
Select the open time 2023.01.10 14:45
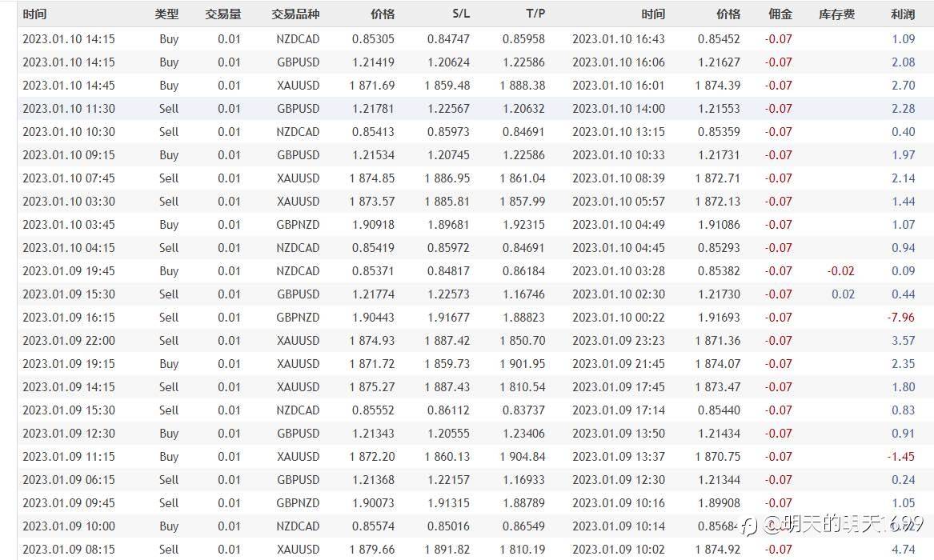69,86
